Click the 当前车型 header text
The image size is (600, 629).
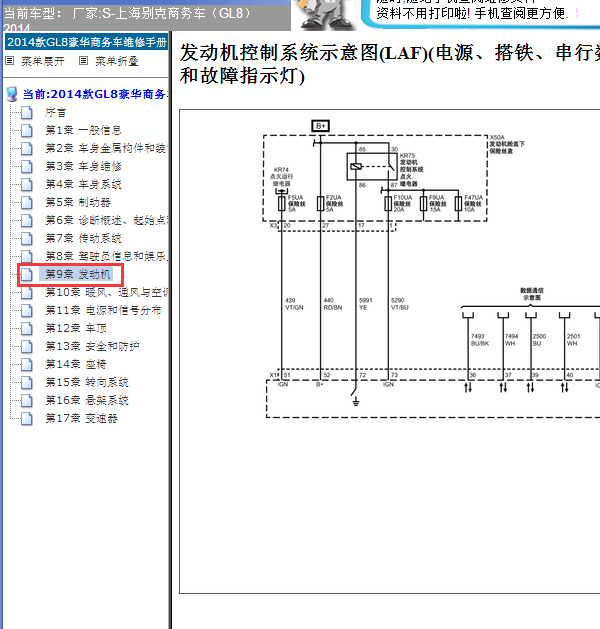127,14
